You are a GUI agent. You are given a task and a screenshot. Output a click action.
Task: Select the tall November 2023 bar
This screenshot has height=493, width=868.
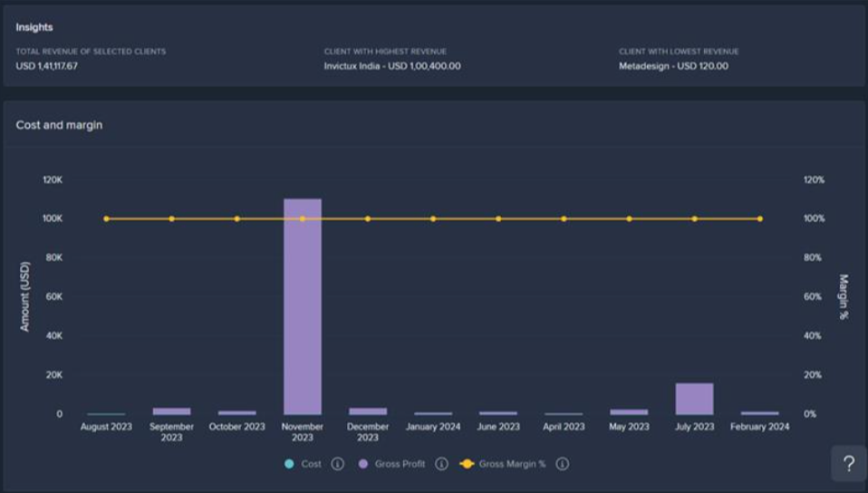point(303,306)
